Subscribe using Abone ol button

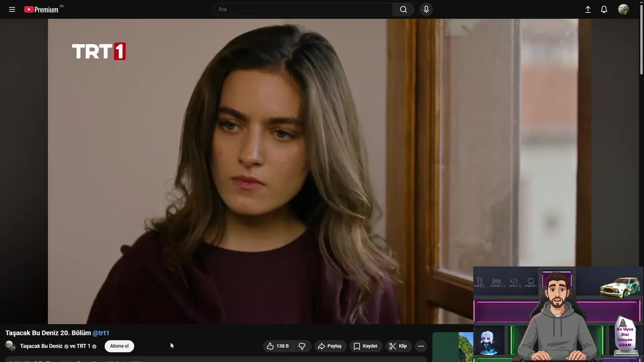(x=119, y=346)
